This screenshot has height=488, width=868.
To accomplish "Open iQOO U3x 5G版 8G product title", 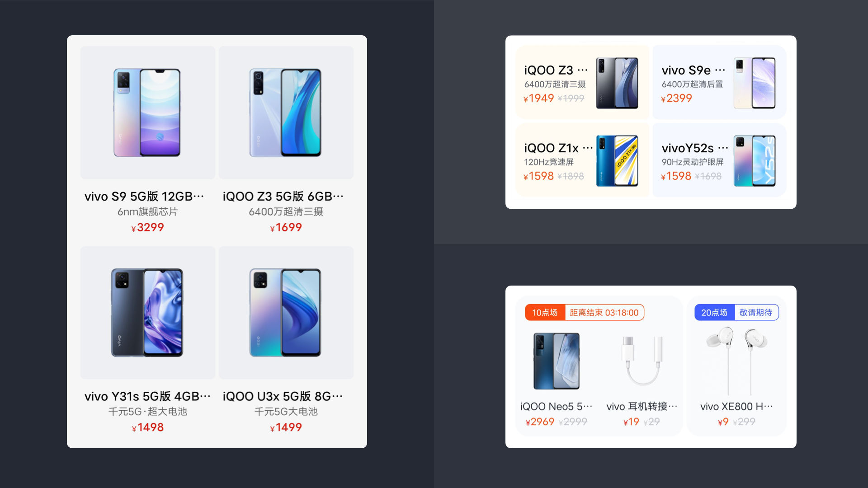I will [283, 396].
